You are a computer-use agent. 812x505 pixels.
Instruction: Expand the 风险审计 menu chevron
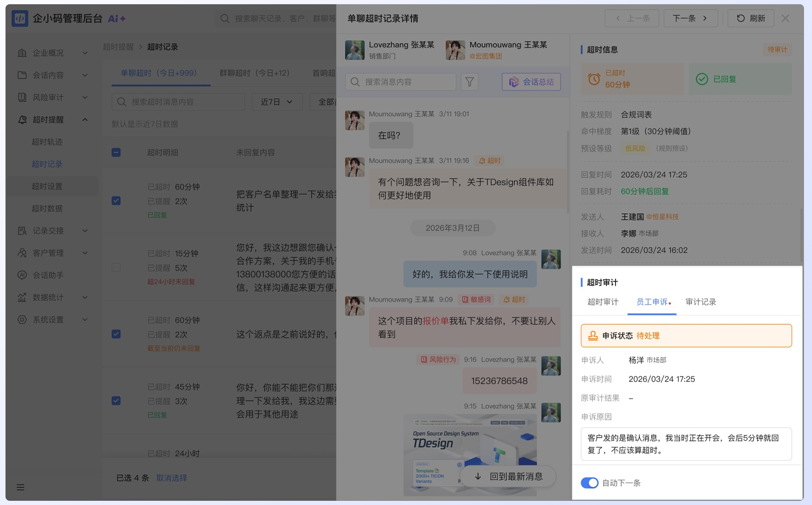[85, 97]
